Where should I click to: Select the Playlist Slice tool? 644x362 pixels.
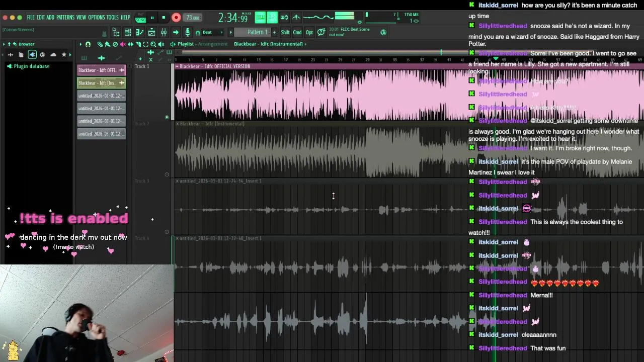coord(138,44)
